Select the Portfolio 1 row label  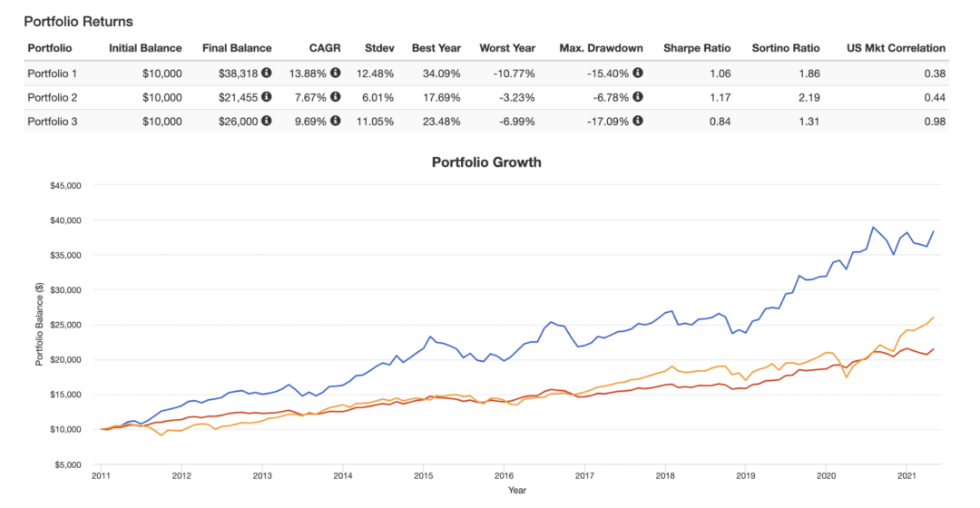click(x=53, y=73)
